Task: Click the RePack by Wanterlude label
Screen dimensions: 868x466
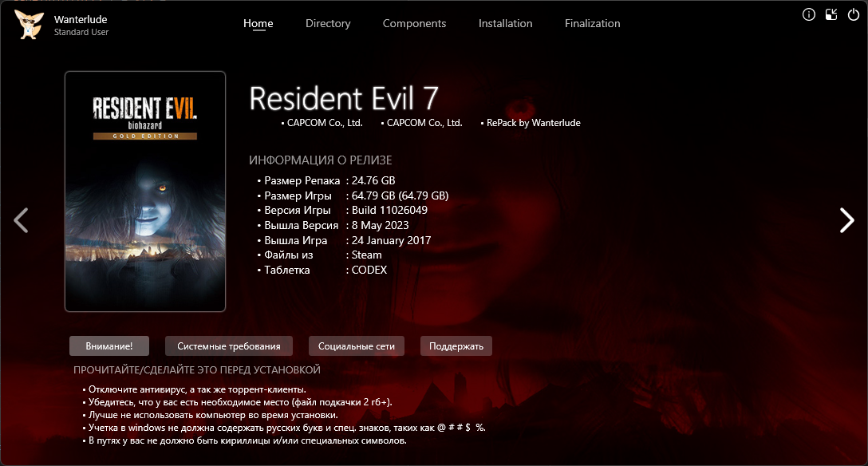Action: 533,123
